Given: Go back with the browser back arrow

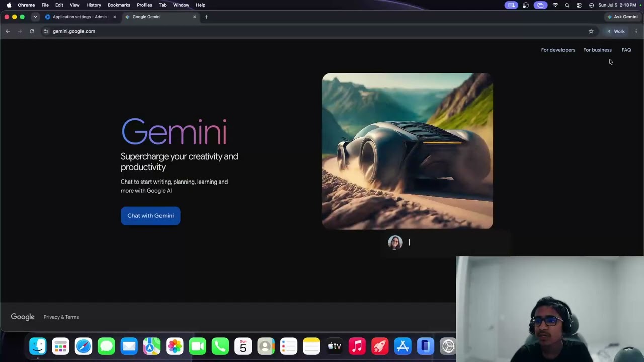Looking at the screenshot, I should tap(8, 31).
